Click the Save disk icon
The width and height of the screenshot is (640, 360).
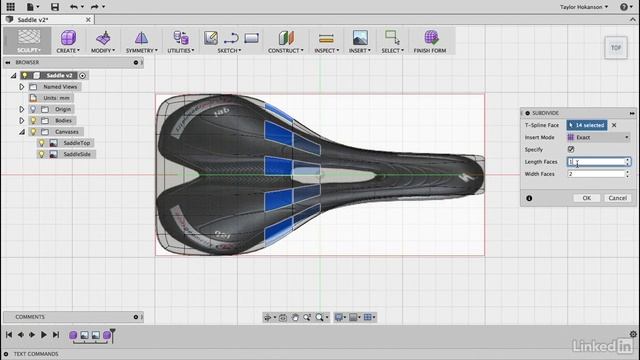[x=55, y=7]
